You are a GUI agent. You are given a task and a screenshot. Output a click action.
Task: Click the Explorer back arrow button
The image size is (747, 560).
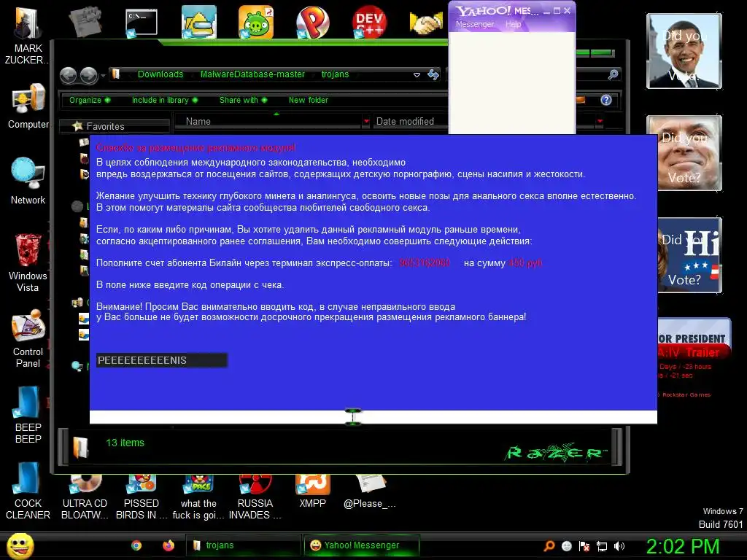pos(68,75)
